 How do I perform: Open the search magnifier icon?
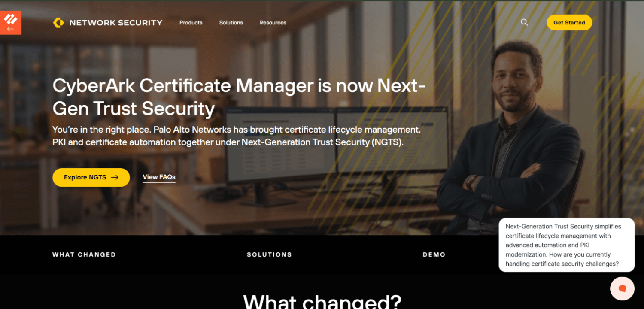click(x=524, y=22)
